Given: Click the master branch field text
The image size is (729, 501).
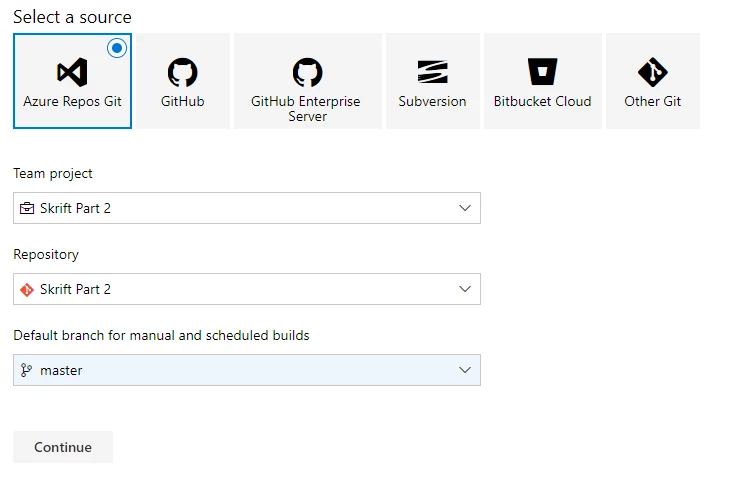Looking at the screenshot, I should point(61,370).
